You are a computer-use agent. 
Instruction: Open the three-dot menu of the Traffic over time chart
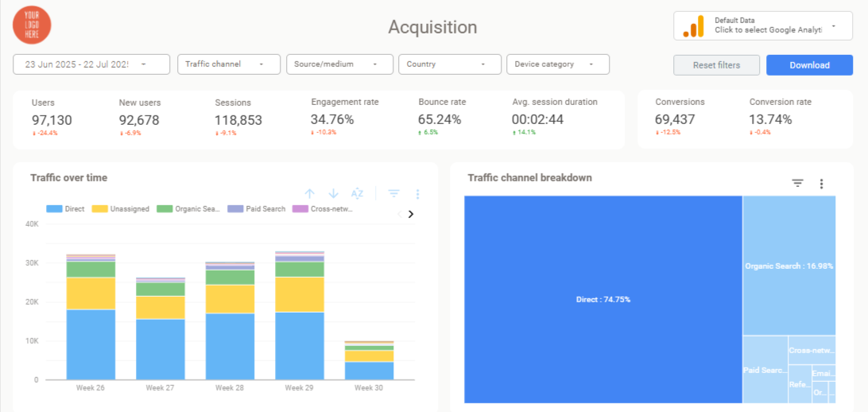point(417,194)
